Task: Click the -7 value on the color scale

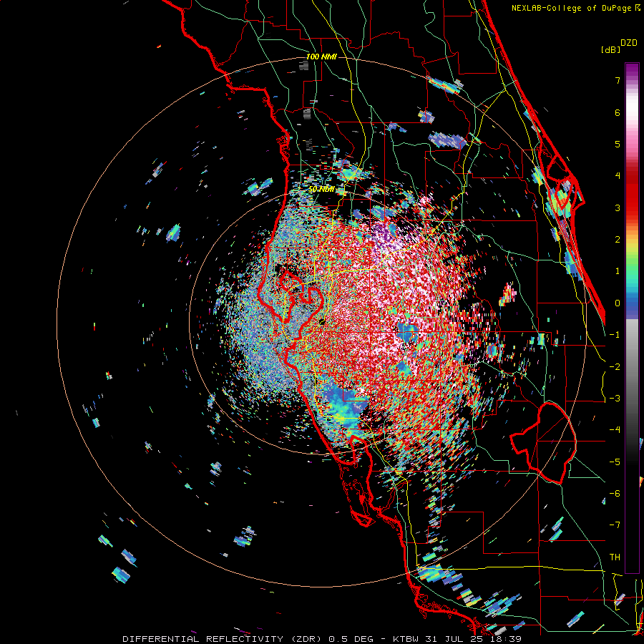Action: (615, 525)
